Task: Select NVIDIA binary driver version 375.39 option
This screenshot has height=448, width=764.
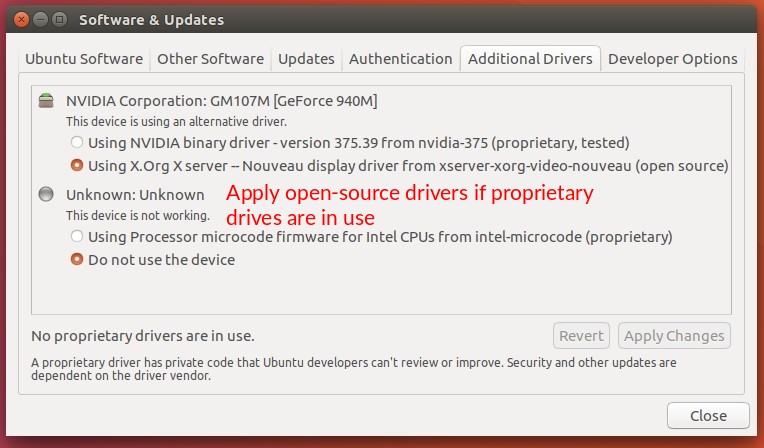Action: point(350,142)
